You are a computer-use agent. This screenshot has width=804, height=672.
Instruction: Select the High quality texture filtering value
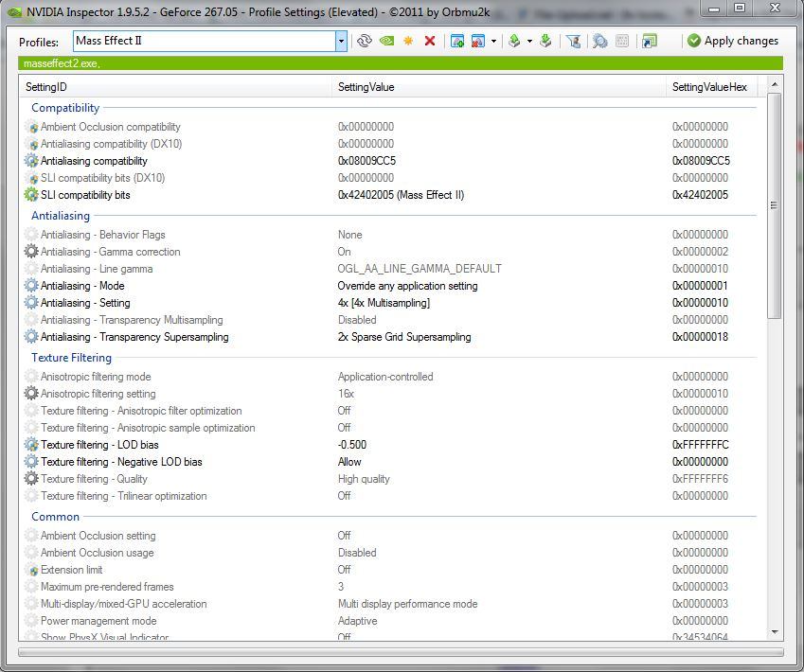coord(364,479)
